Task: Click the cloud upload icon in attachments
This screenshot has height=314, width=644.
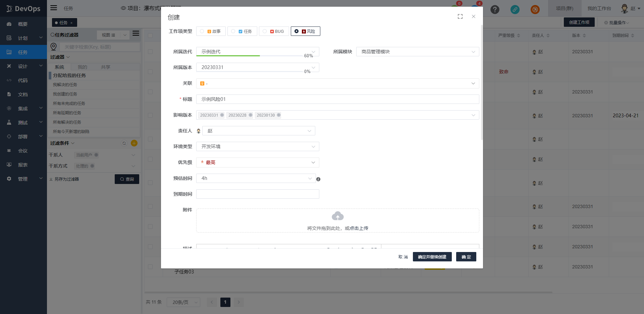Action: tap(337, 216)
